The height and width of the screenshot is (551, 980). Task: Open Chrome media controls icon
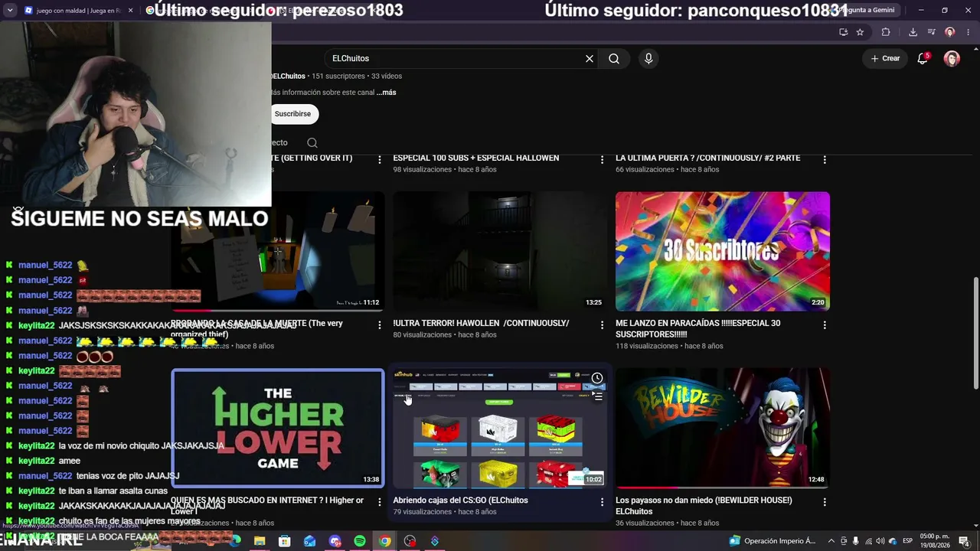click(931, 32)
